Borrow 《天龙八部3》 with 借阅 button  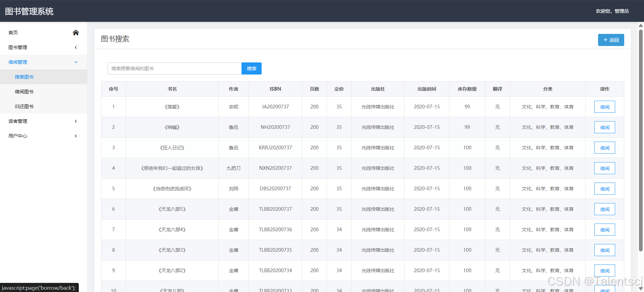coord(604,250)
